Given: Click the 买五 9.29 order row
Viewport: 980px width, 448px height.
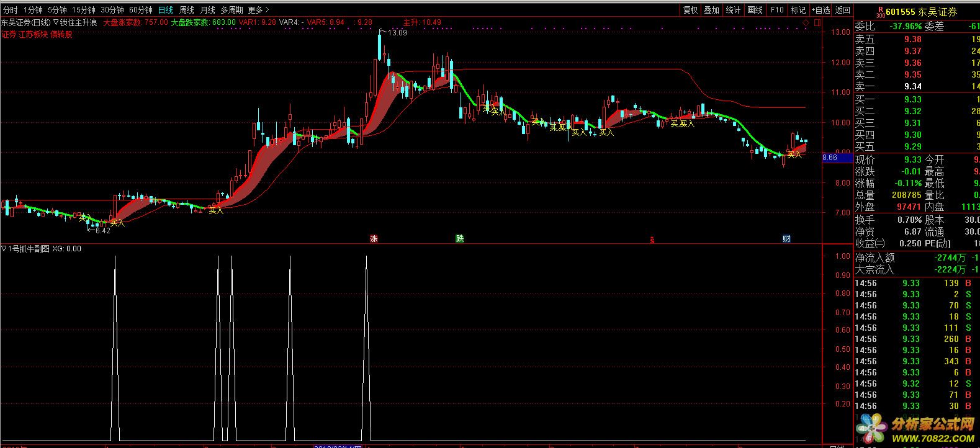Looking at the screenshot, I should point(917,146).
